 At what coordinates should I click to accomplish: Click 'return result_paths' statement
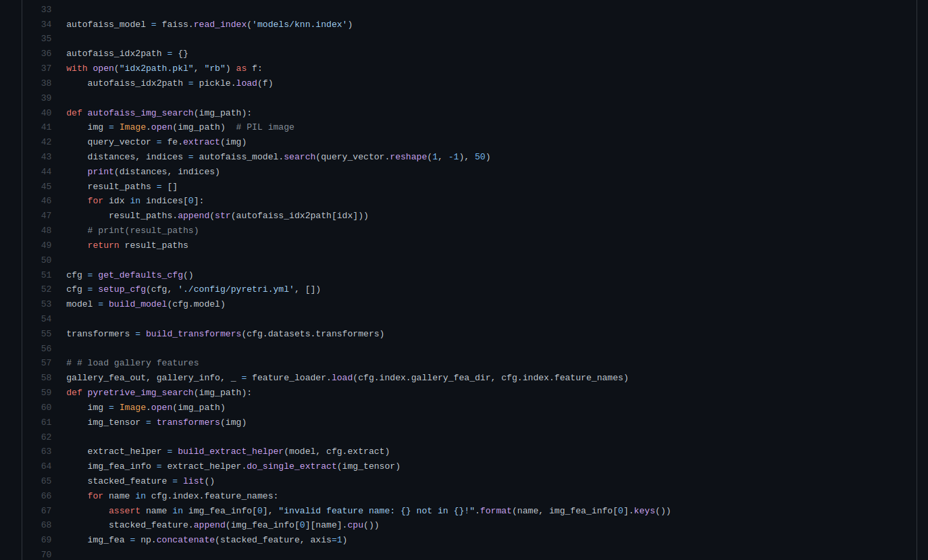pyautogui.click(x=138, y=245)
